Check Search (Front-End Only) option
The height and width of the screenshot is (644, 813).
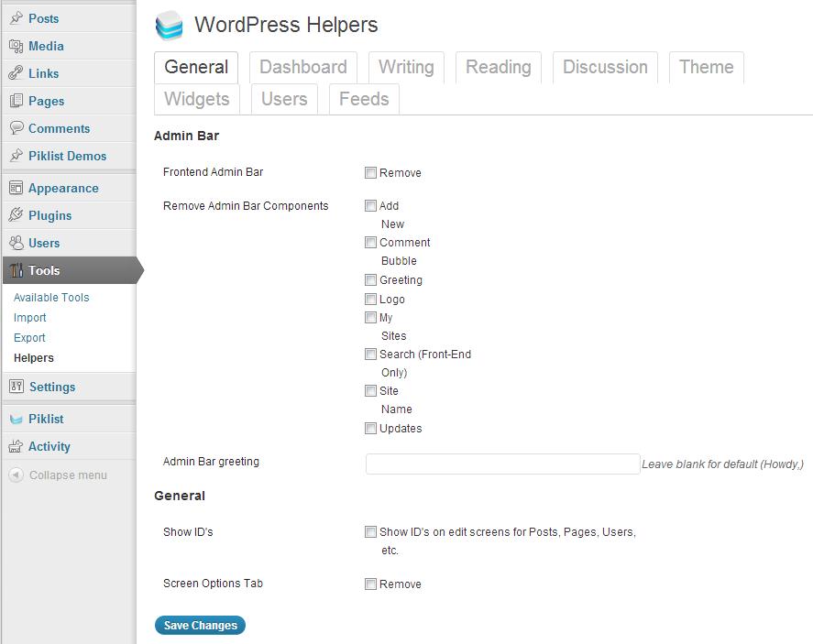[x=370, y=354]
